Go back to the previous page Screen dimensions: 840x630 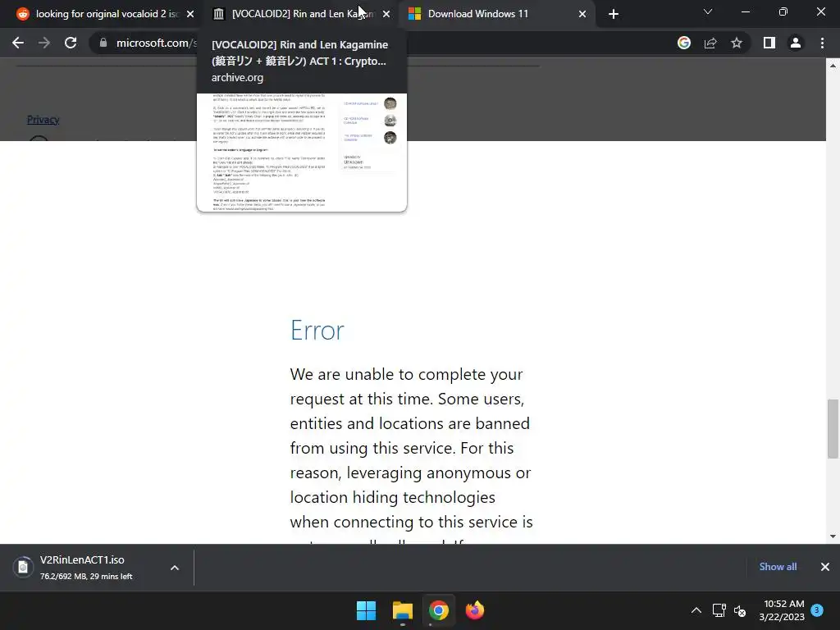18,43
